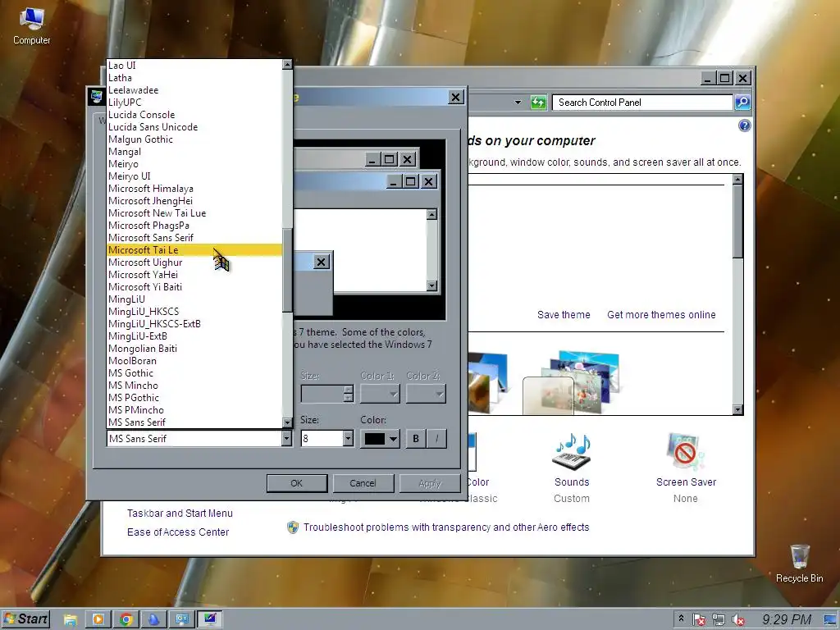Viewport: 840px width, 630px height.
Task: Select Lucida Sans Unicode font
Action: pos(194,127)
